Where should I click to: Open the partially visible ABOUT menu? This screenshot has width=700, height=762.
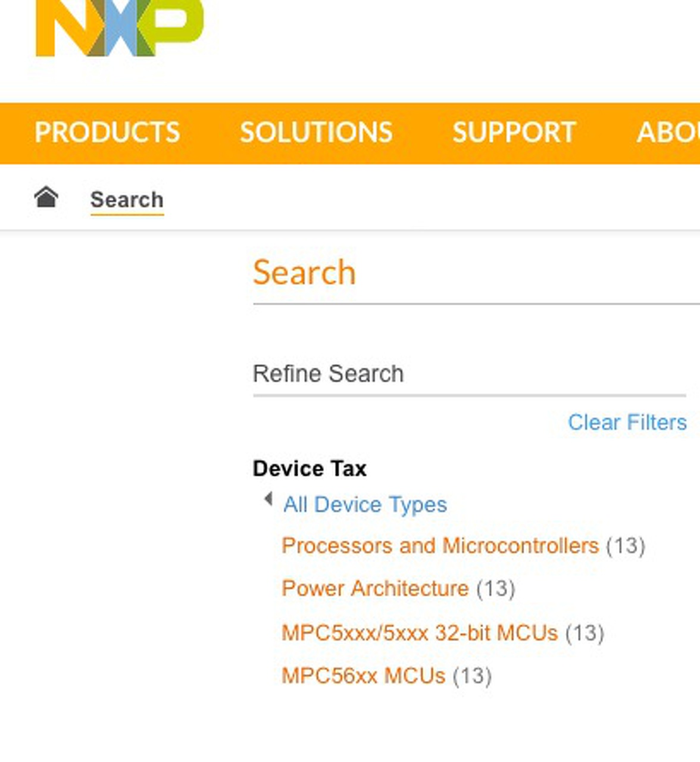point(668,132)
